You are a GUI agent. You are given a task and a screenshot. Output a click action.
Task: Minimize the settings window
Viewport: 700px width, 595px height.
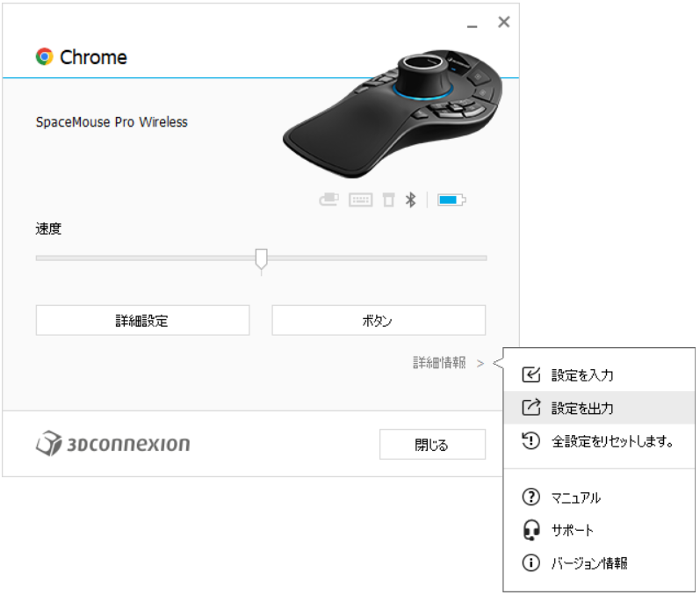(x=473, y=26)
